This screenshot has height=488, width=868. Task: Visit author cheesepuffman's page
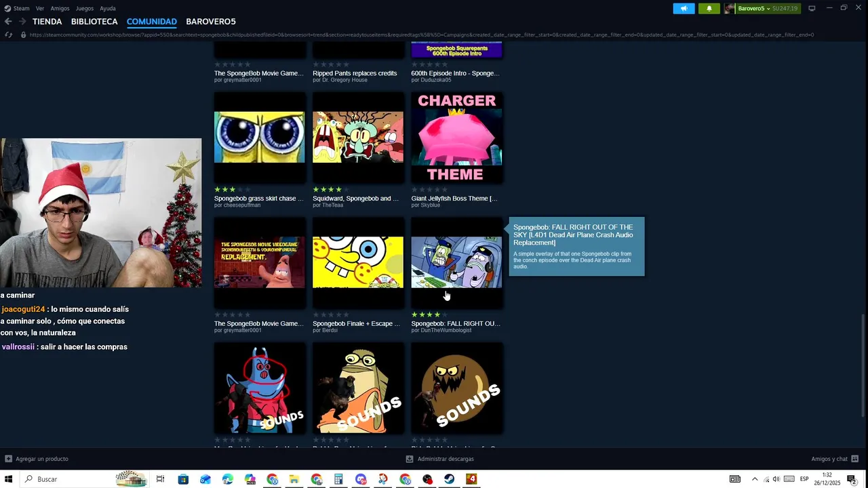coord(237,205)
